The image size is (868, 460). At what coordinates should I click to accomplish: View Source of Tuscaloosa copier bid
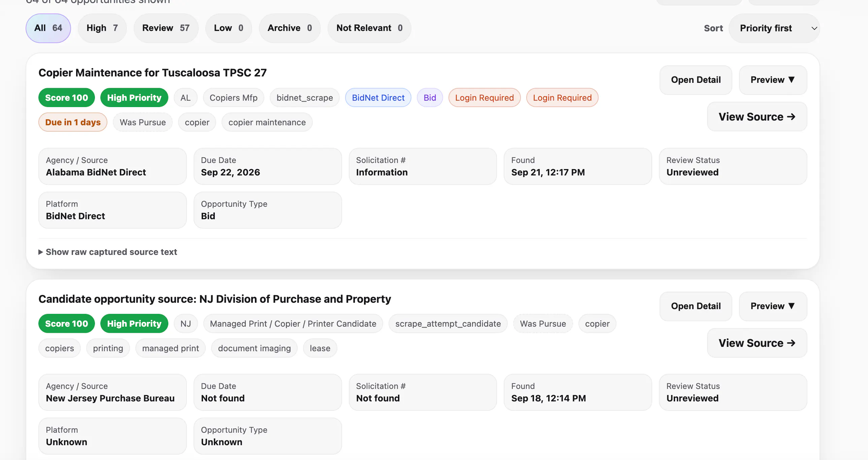(x=757, y=117)
